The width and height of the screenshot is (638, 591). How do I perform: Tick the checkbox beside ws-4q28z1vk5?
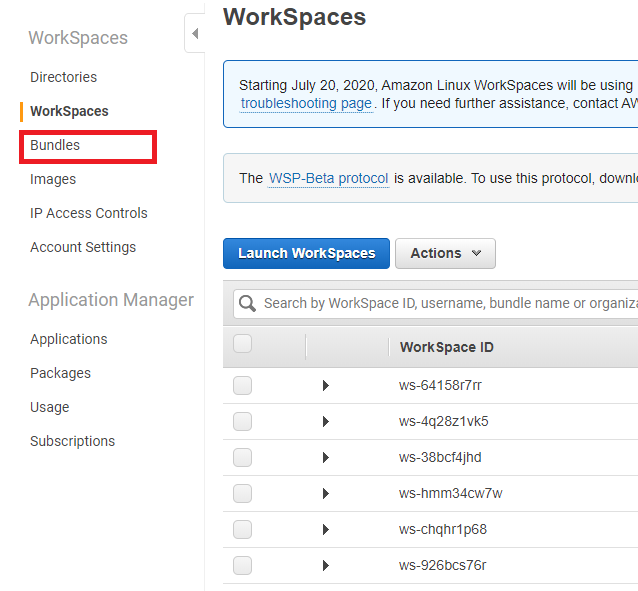(x=242, y=422)
